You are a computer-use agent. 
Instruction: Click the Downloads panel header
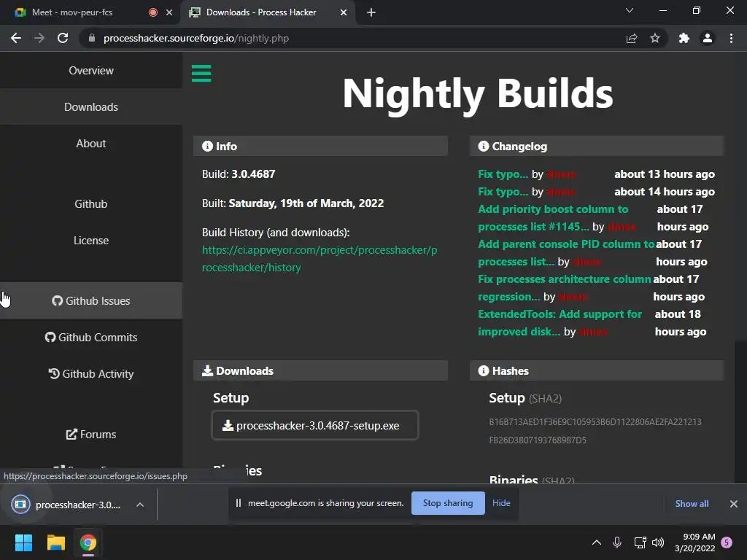(x=320, y=371)
